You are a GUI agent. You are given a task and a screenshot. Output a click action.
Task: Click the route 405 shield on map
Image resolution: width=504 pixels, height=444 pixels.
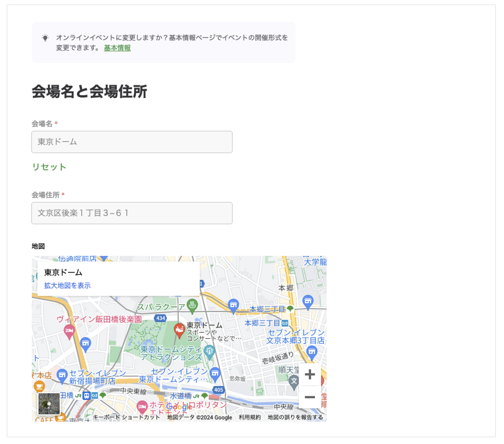click(x=218, y=390)
